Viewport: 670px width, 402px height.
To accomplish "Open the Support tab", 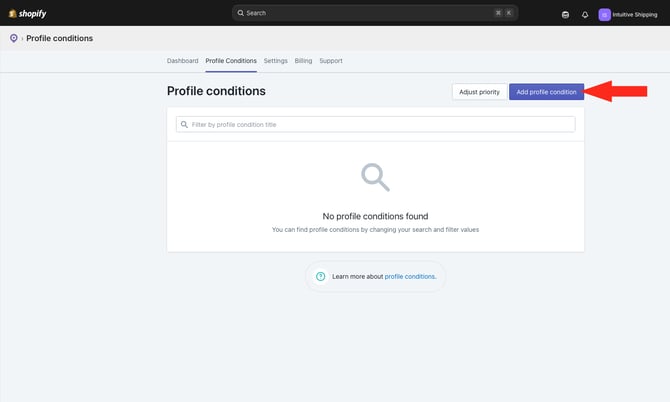I will pos(331,61).
